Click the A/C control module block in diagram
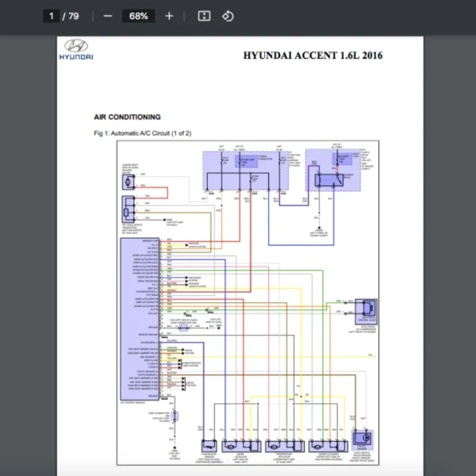Image resolution: width=476 pixels, height=476 pixels. (139, 317)
